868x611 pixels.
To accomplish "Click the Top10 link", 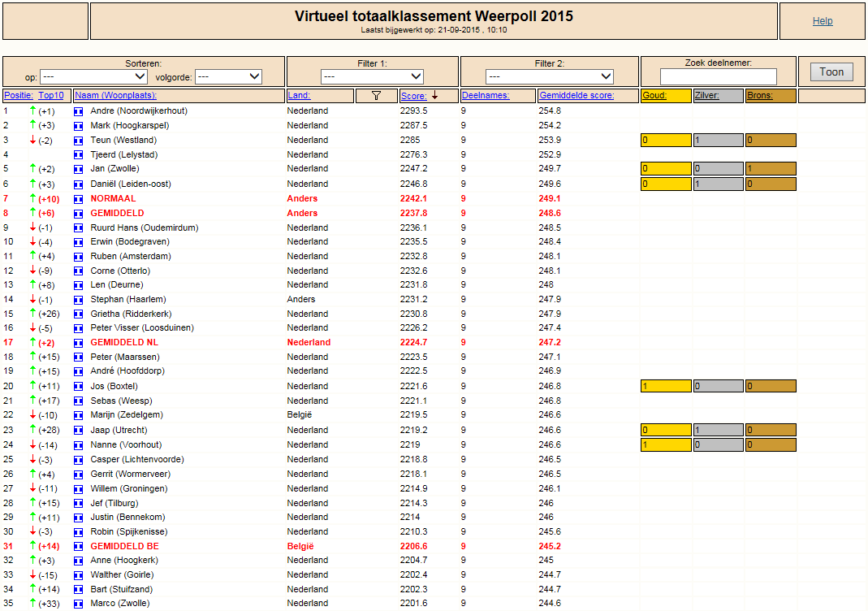I will (51, 95).
